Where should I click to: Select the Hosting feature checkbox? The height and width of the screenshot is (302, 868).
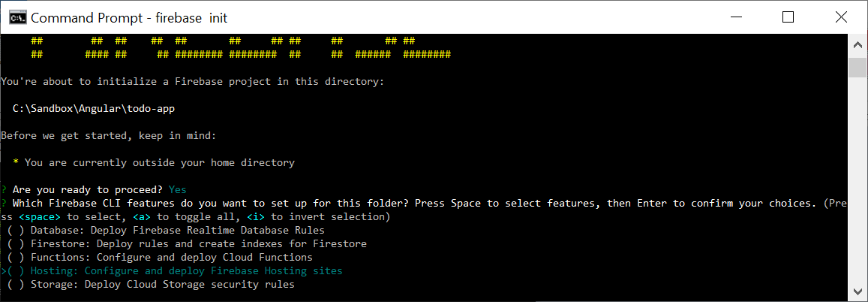click(x=16, y=271)
